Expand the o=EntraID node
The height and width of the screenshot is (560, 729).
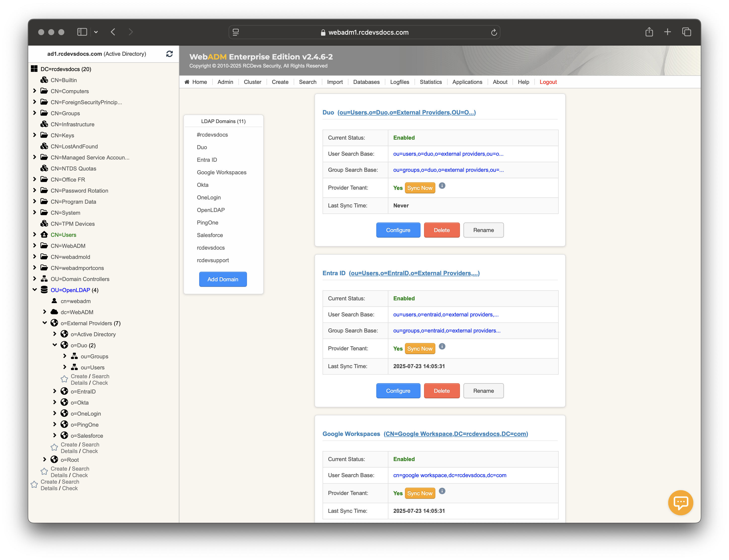click(x=55, y=391)
